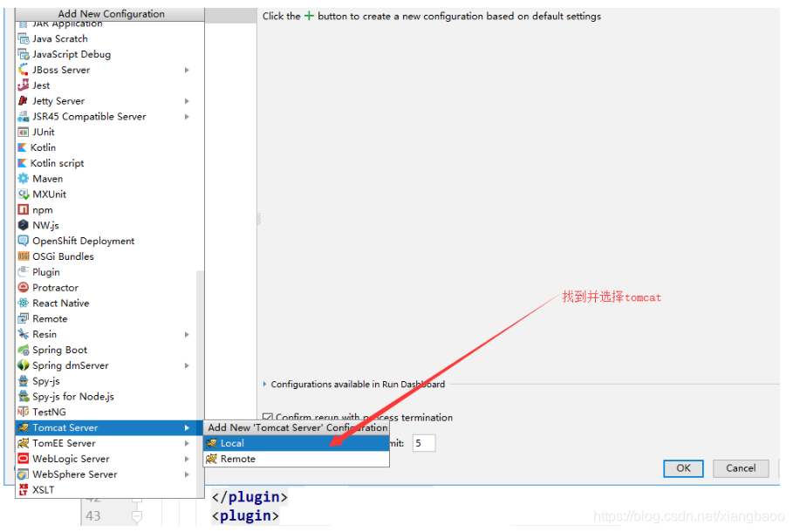Click the Spring dmServer icon

(x=24, y=365)
